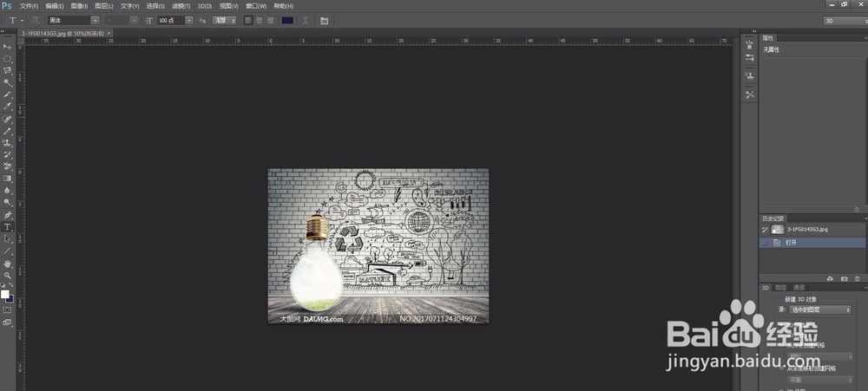
Task: Open the crossed-tools icon collapsed panel
Action: pyautogui.click(x=750, y=94)
